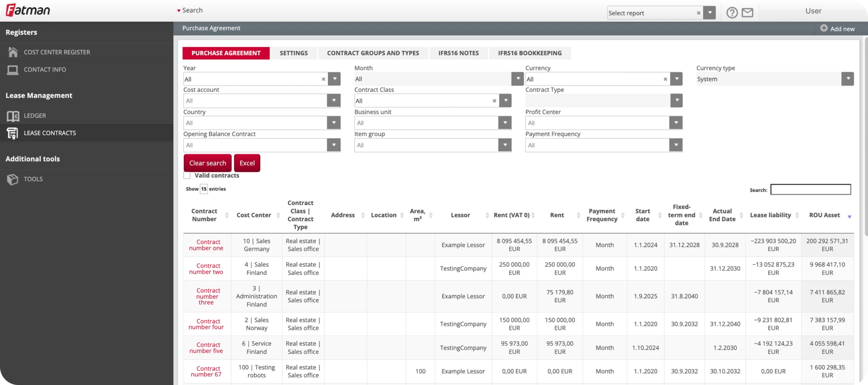Viewport: 868px width, 385px height.
Task: Open the Month dropdown arrow
Action: pyautogui.click(x=518, y=79)
